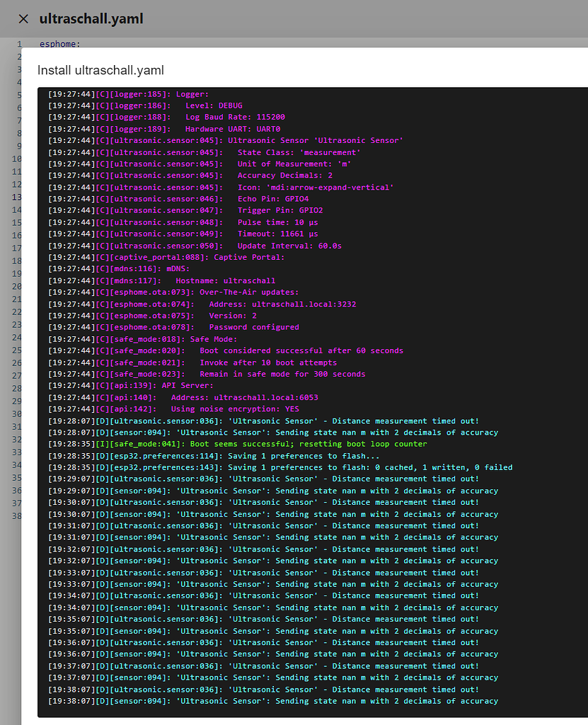Screen dimensions: 588x725
Task: Select the esphome: line in the editor
Action: (x=60, y=44)
